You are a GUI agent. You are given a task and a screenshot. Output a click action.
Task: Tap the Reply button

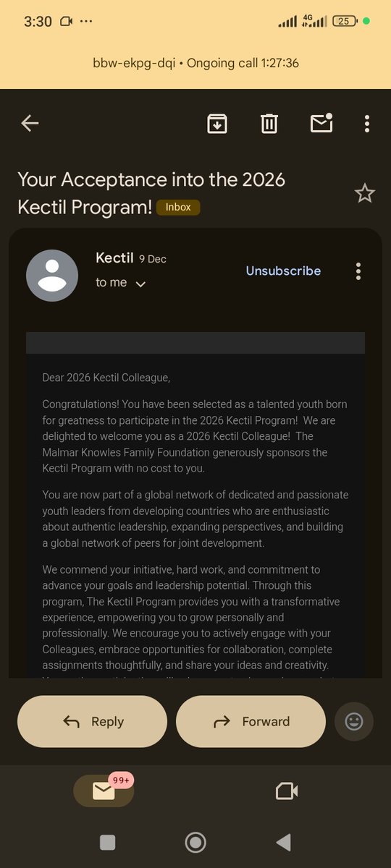(x=93, y=721)
